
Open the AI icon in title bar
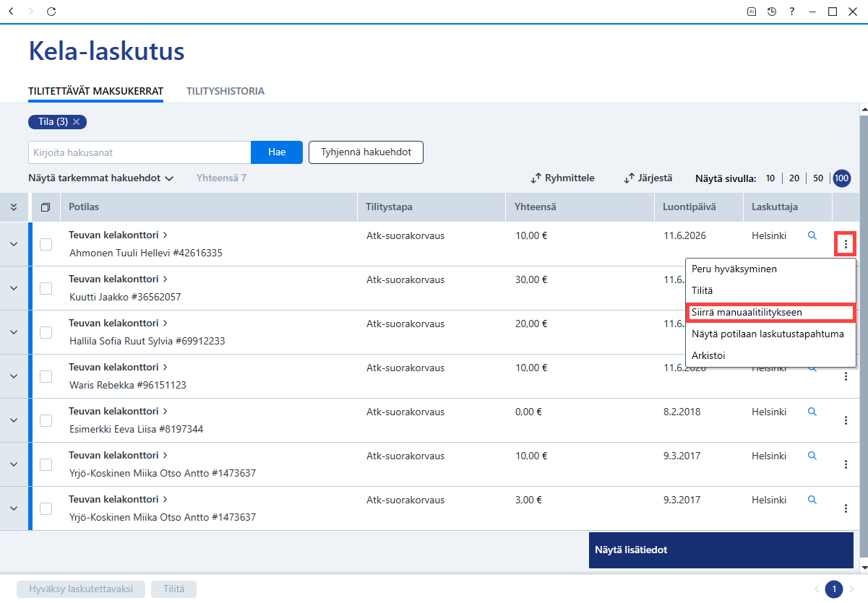click(752, 12)
